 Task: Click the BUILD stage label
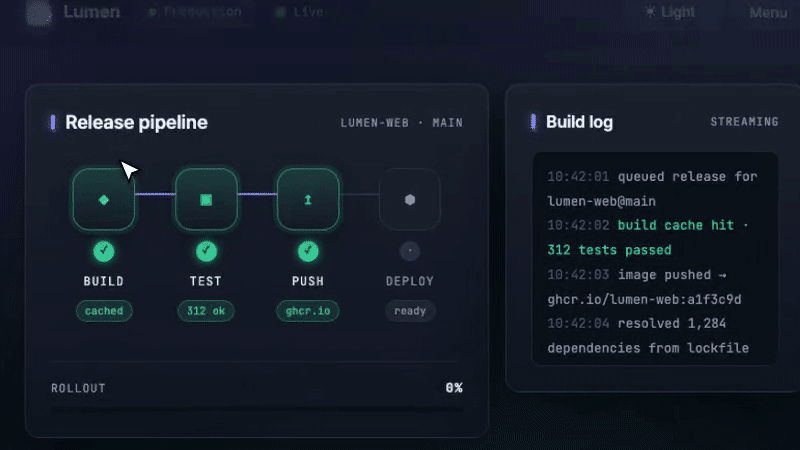pos(104,281)
